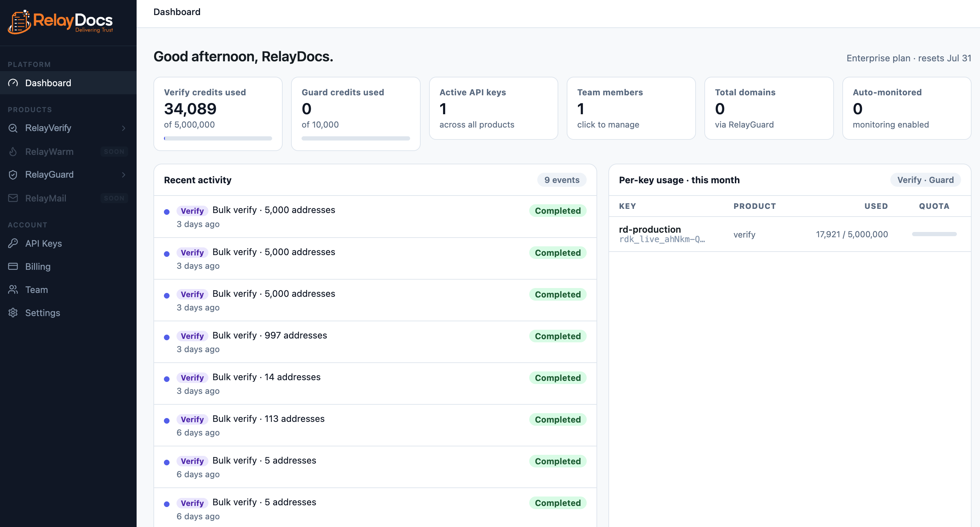This screenshot has height=527, width=980.
Task: Click the Billing card icon
Action: 13,266
